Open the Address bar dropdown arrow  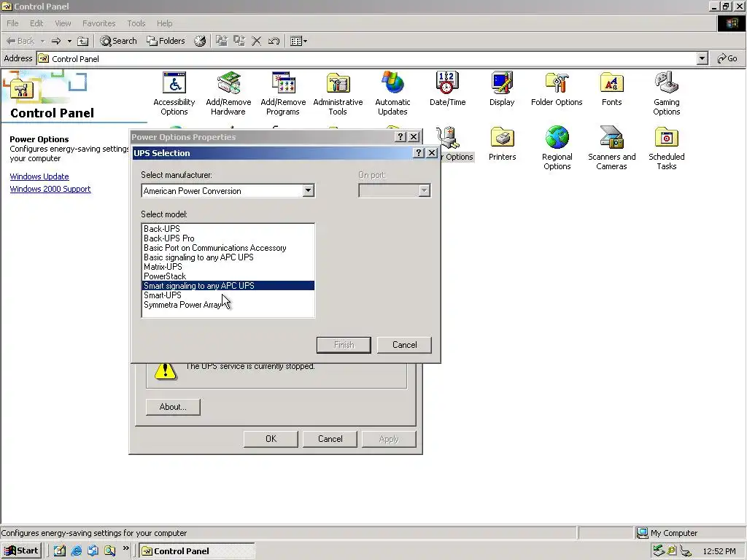pos(702,58)
